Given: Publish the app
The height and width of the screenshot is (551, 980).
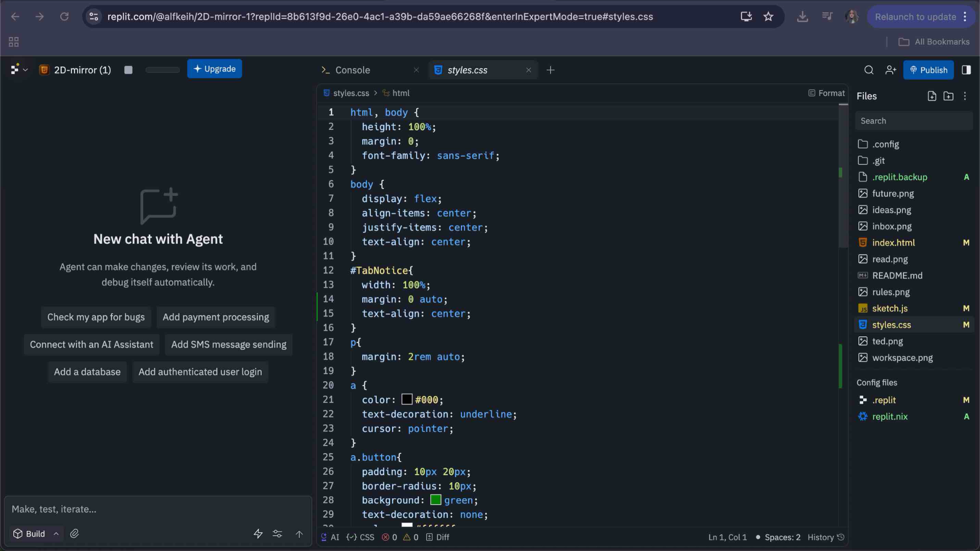Looking at the screenshot, I should pos(928,70).
